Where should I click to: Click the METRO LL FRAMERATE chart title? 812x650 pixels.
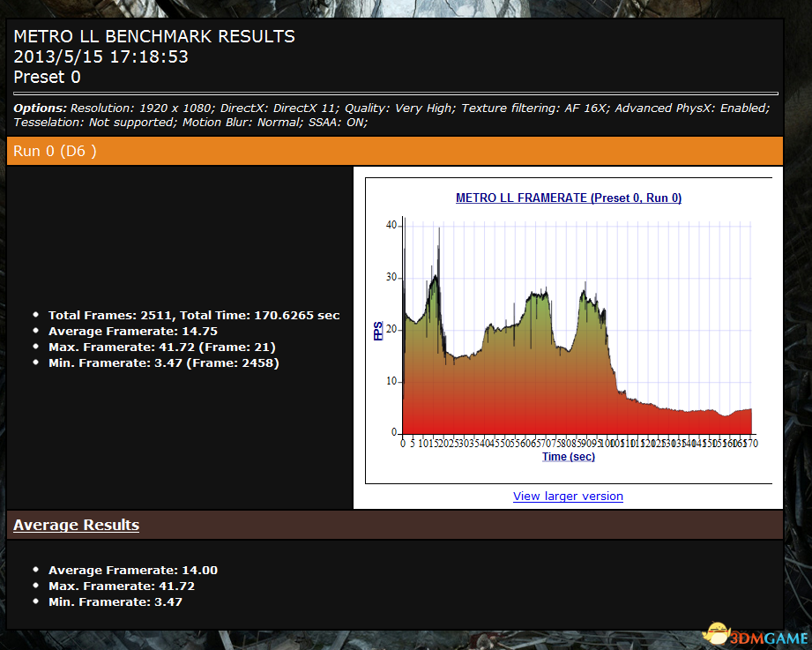(x=568, y=198)
